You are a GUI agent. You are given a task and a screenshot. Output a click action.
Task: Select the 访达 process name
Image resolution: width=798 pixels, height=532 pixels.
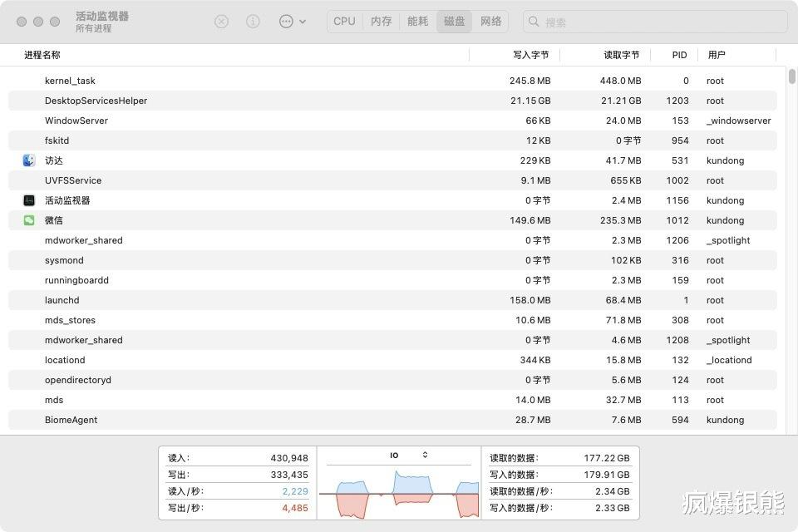[54, 160]
